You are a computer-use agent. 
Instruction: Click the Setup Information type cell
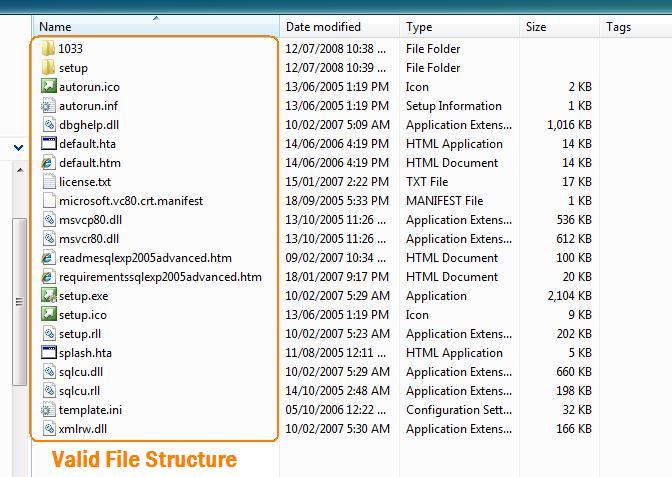coord(453,105)
